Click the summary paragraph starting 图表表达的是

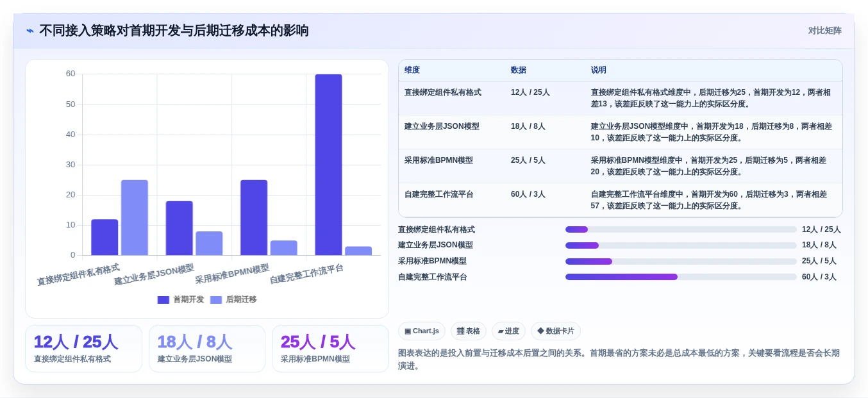pyautogui.click(x=619, y=360)
